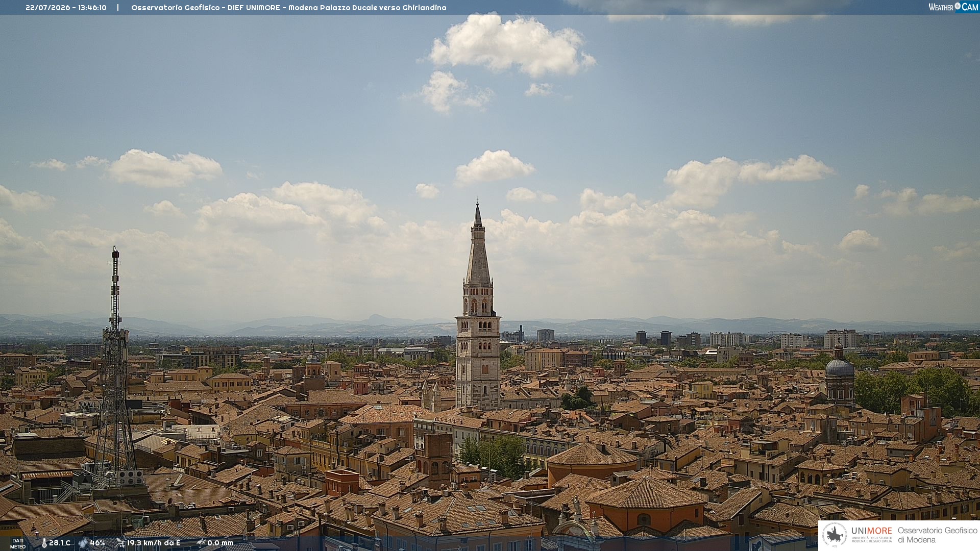Viewport: 980px width, 551px height.
Task: Click the temperature value '28.1 C'
Action: [x=60, y=543]
